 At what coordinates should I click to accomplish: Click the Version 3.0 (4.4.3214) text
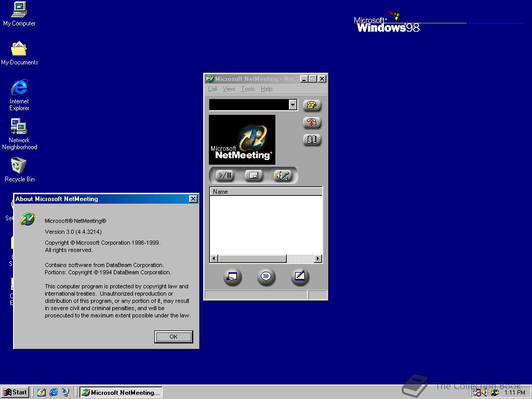click(73, 232)
